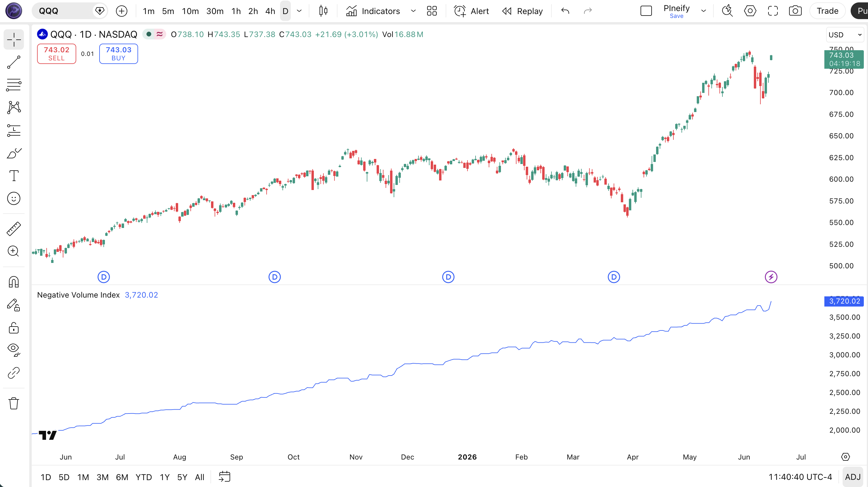Click the QQQ symbol search field
The image size is (868, 487).
pyautogui.click(x=69, y=11)
